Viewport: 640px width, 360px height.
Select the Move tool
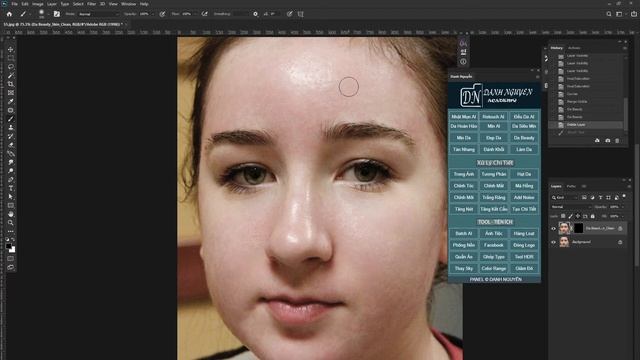coord(11,49)
